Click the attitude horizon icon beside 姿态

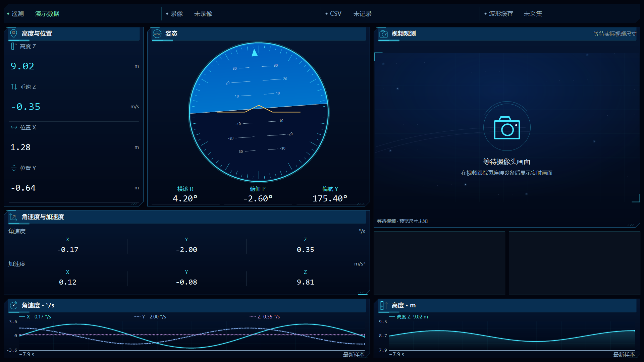pyautogui.click(x=157, y=34)
